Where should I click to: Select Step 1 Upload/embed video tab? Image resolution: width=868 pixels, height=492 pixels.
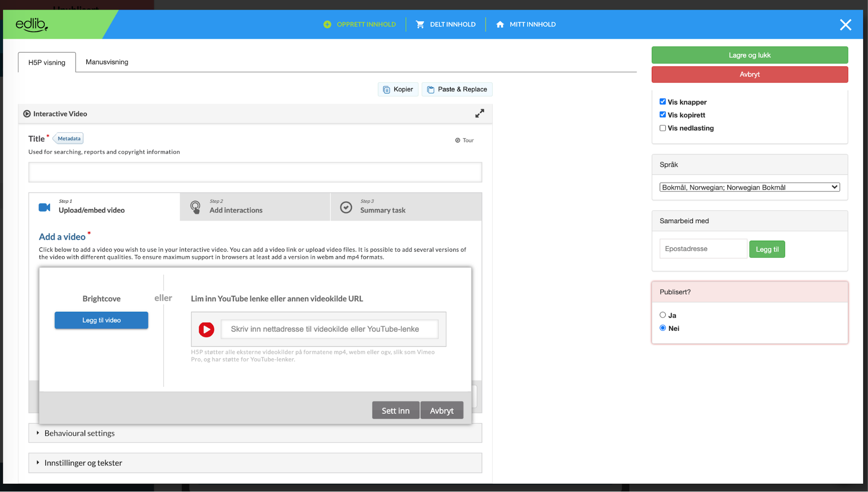(x=104, y=207)
